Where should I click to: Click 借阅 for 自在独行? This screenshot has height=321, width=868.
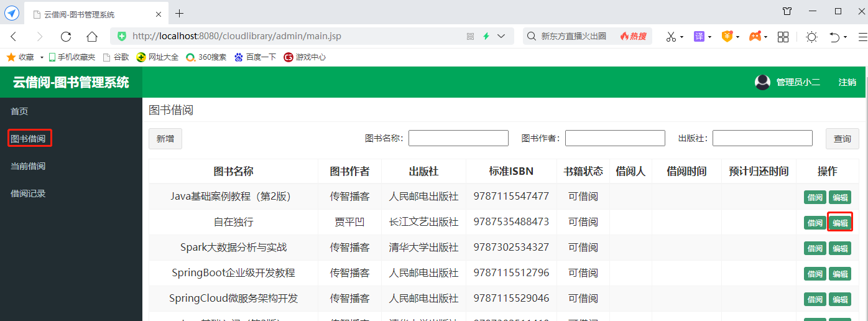click(x=815, y=223)
